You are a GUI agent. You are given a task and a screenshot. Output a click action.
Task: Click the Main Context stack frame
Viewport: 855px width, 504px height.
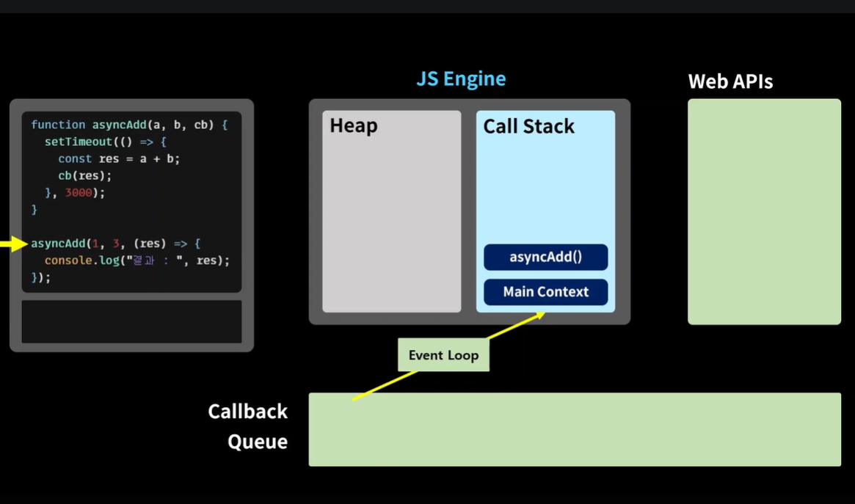[545, 292]
